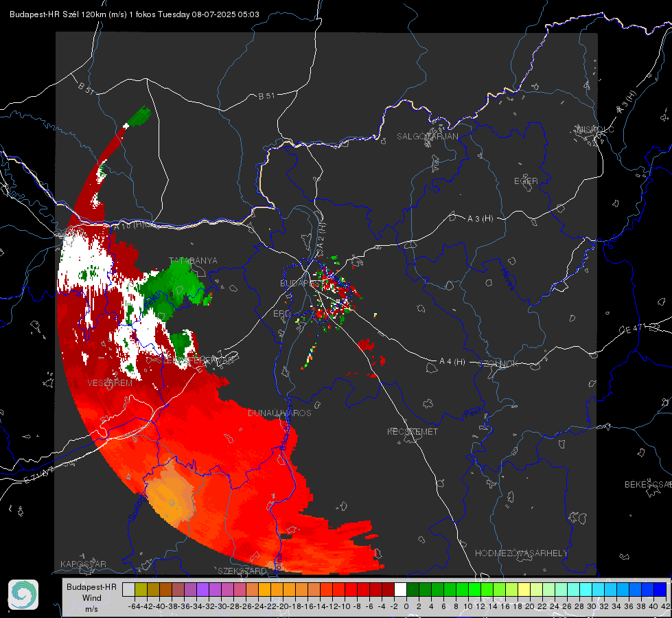This screenshot has height=618, width=672.
Task: Click the KECSKEMÉT city label
Action: point(413,431)
